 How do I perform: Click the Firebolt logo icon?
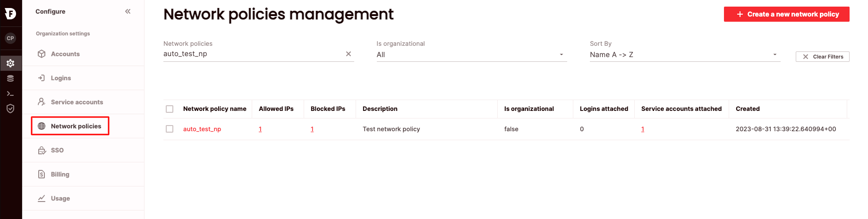click(10, 13)
